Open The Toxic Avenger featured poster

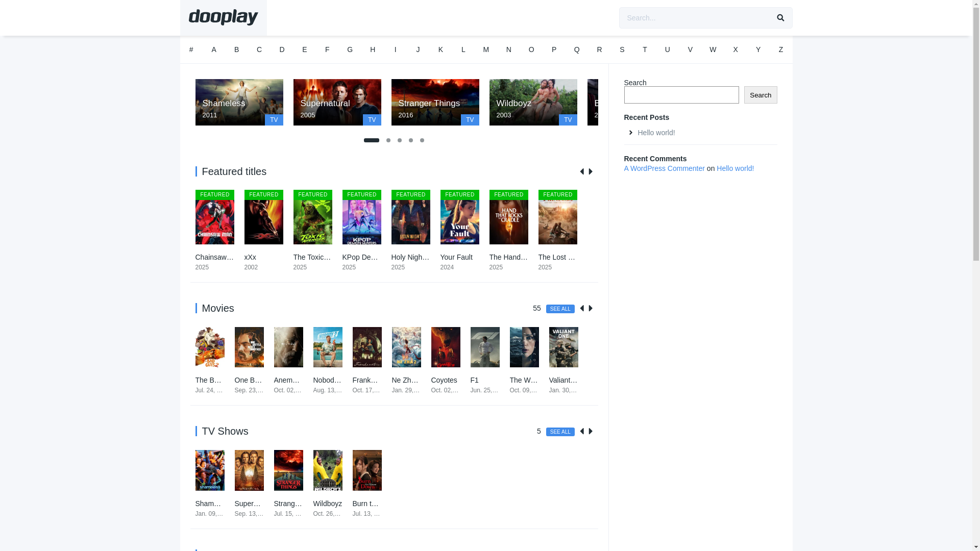[312, 217]
